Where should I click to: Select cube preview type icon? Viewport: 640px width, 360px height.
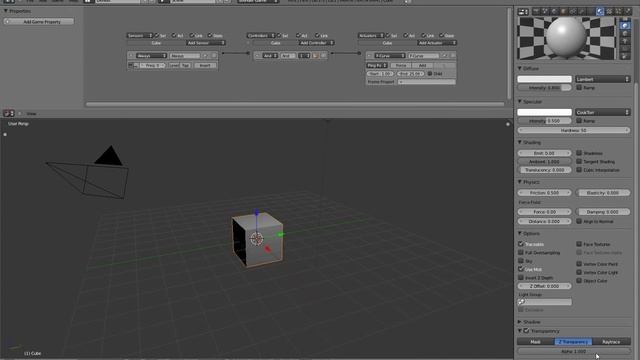pos(625,33)
